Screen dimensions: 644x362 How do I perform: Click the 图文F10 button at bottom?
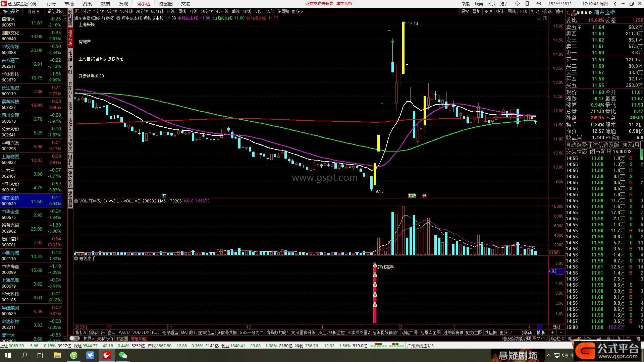[540, 339]
